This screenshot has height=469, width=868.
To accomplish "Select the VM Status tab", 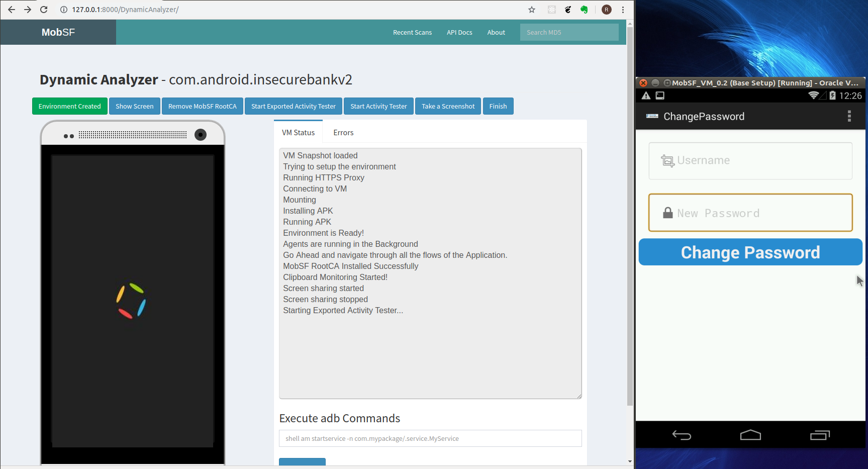I will [x=298, y=133].
